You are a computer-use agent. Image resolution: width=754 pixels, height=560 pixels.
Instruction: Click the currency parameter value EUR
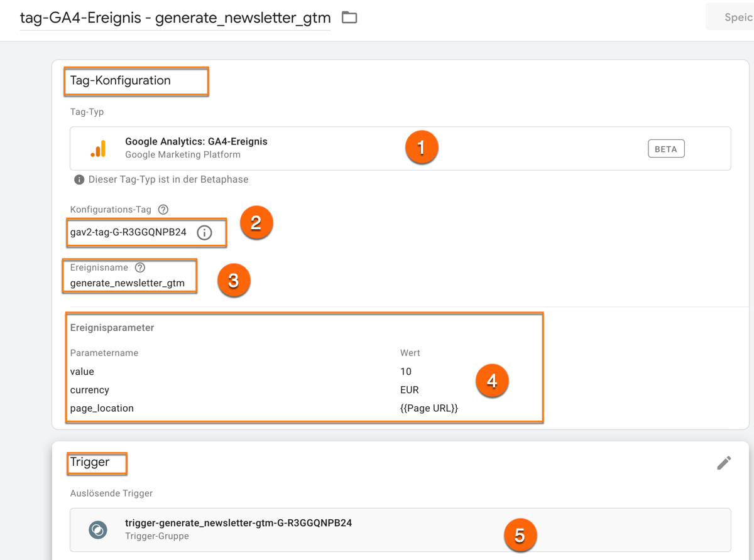coord(410,390)
